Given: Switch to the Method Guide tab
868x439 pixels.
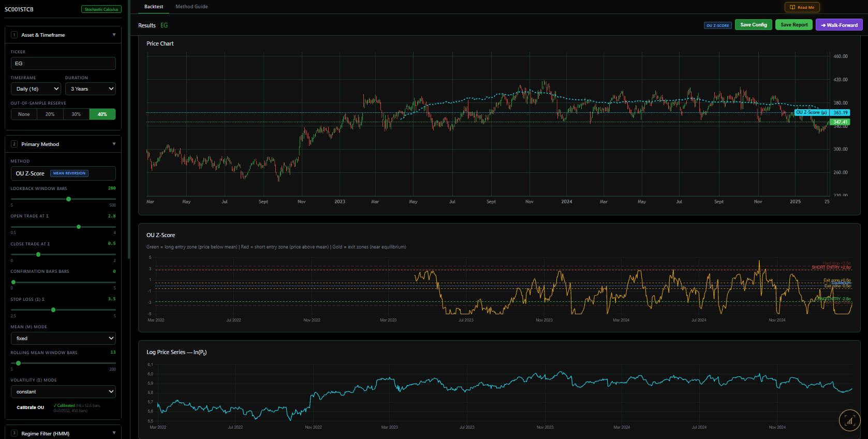Looking at the screenshot, I should tap(192, 7).
